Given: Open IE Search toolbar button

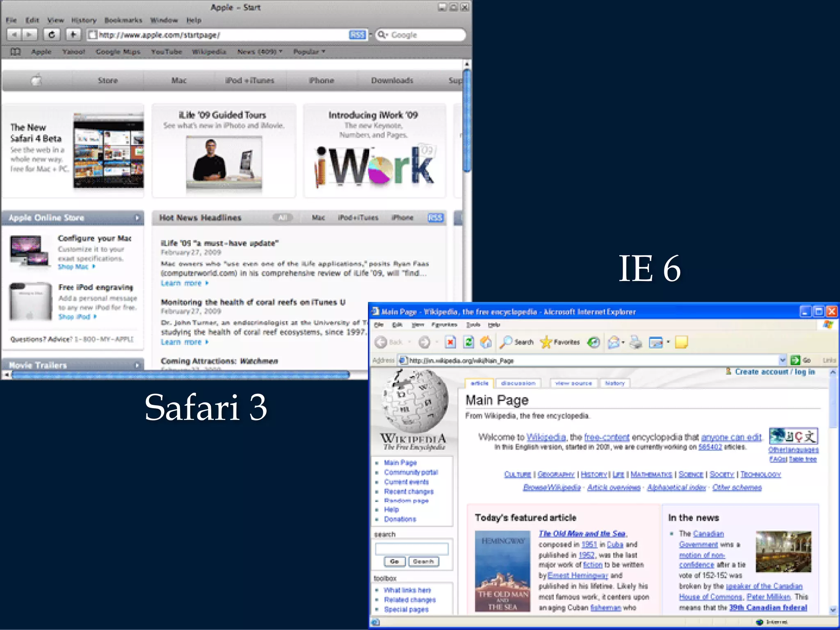Looking at the screenshot, I should point(516,342).
